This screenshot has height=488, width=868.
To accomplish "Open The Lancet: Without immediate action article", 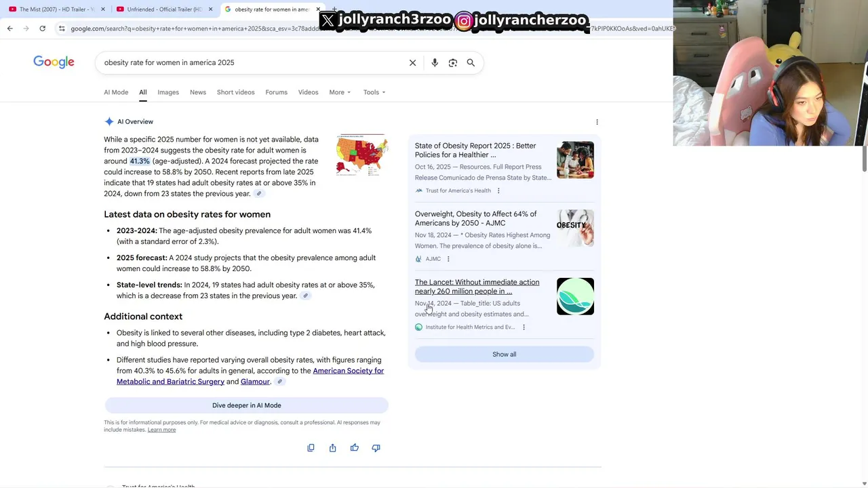I will coord(477,287).
